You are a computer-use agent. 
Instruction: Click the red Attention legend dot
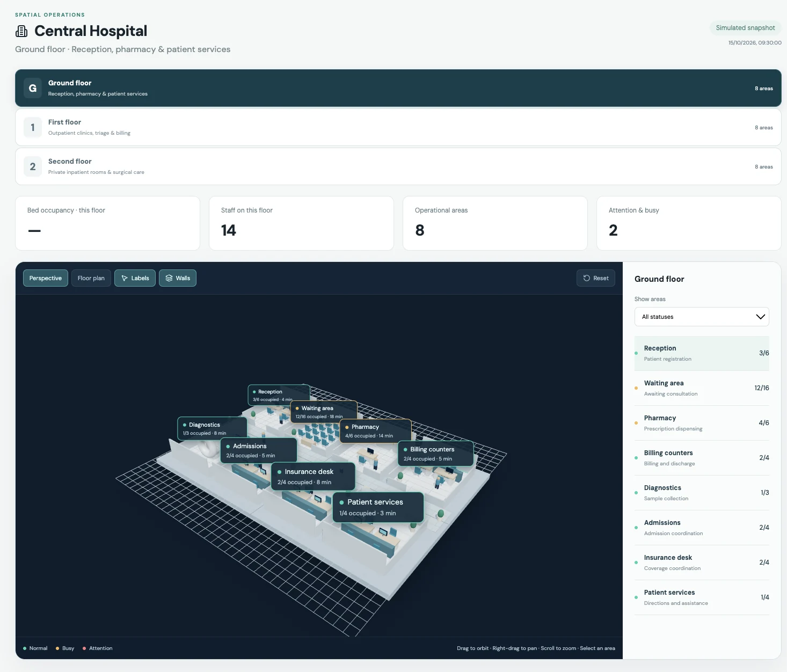click(x=84, y=648)
